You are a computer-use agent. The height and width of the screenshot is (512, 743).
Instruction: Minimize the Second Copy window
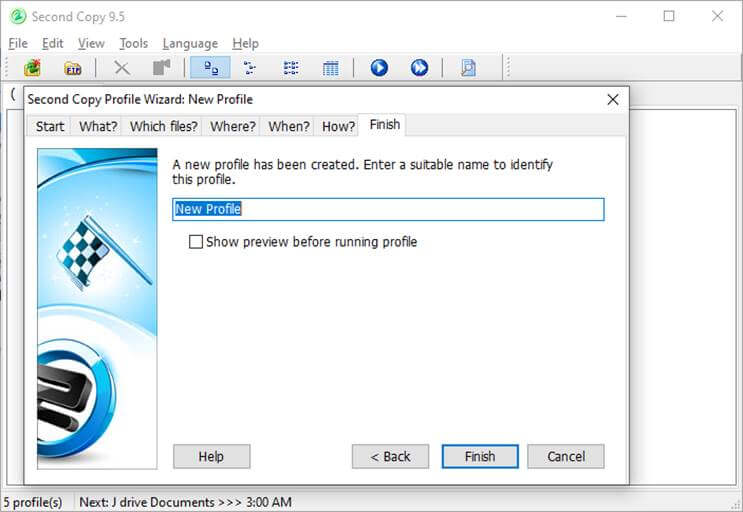pyautogui.click(x=622, y=17)
